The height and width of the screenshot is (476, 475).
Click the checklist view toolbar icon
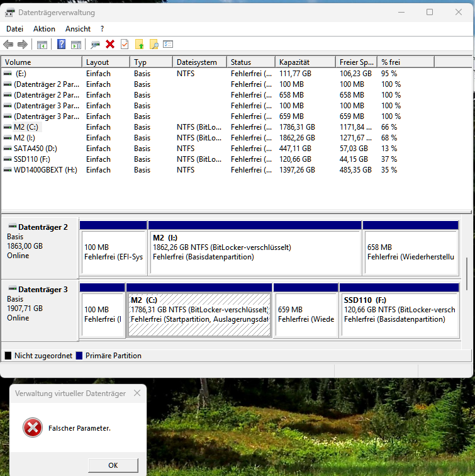pos(168,44)
